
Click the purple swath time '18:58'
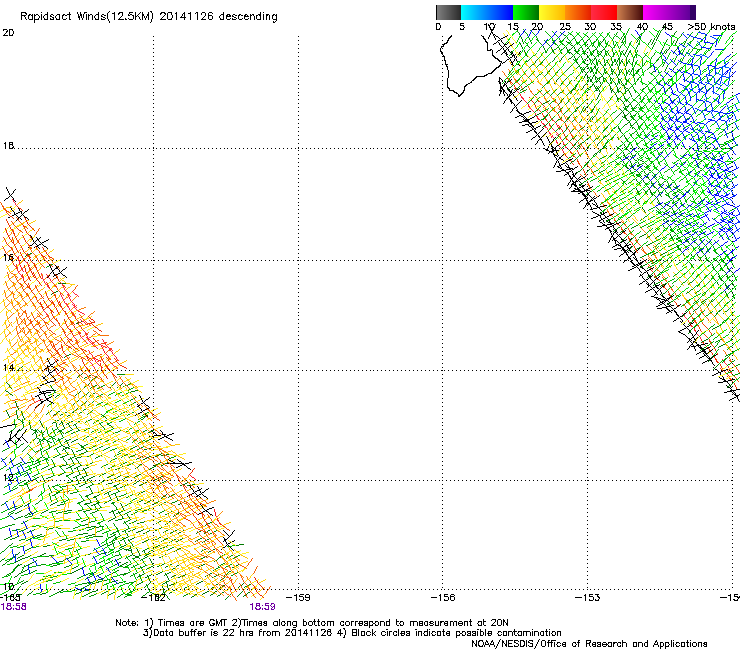14,607
